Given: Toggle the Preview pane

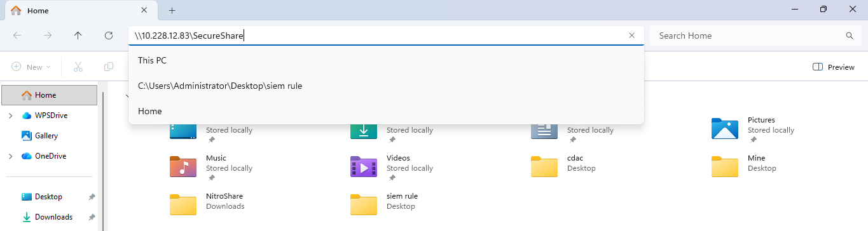Looking at the screenshot, I should coord(834,67).
